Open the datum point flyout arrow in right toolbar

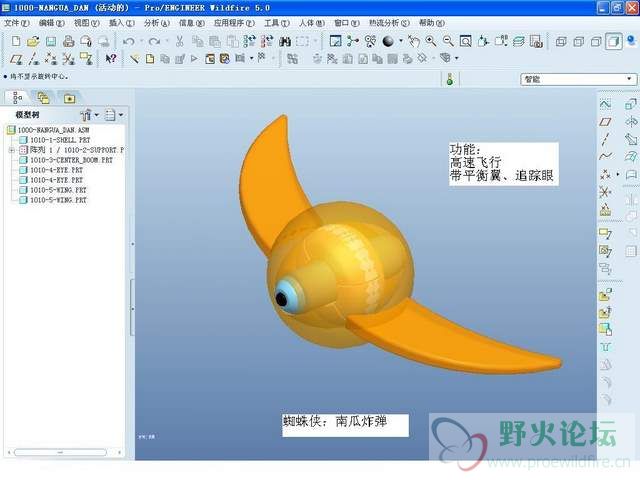pos(618,174)
